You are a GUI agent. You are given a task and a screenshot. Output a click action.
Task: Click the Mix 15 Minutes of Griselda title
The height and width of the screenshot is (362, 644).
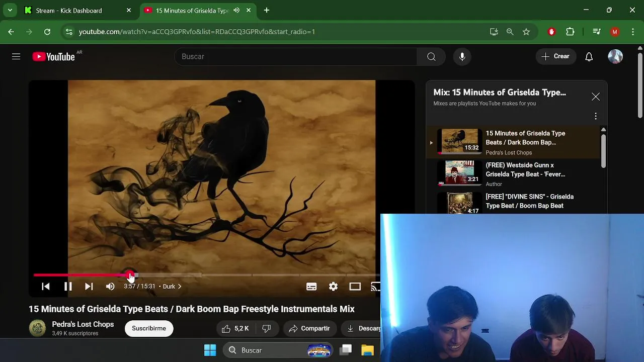coord(500,93)
